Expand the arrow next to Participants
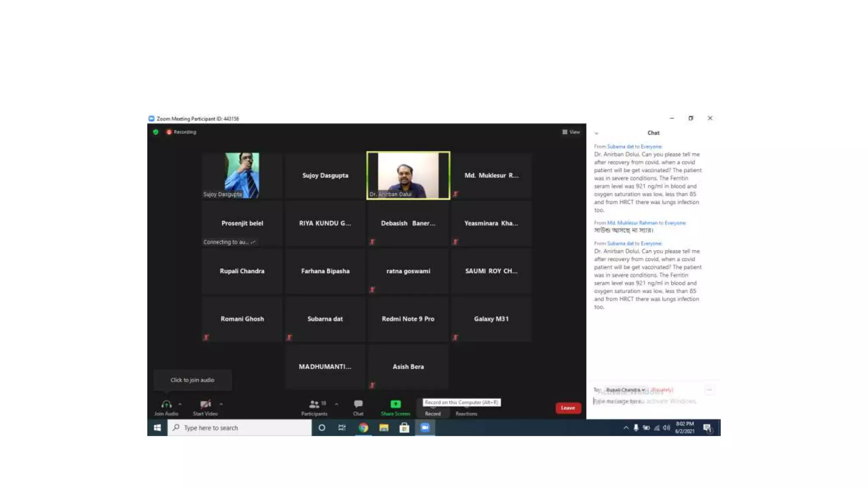The height and width of the screenshot is (488, 868). coord(337,404)
